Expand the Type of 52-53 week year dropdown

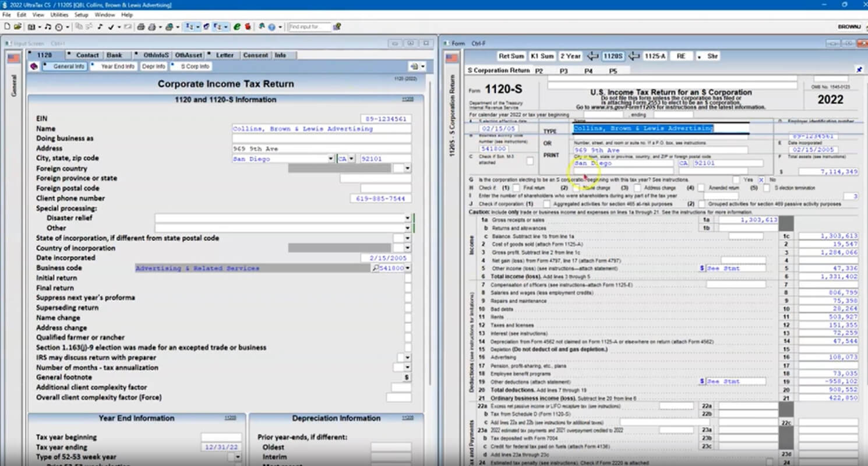(238, 457)
